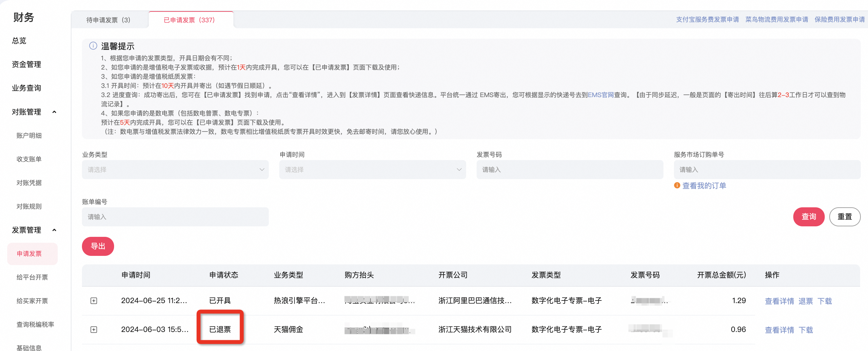Click the red 查询 button
Screen dimensions: 868x351
[809, 217]
